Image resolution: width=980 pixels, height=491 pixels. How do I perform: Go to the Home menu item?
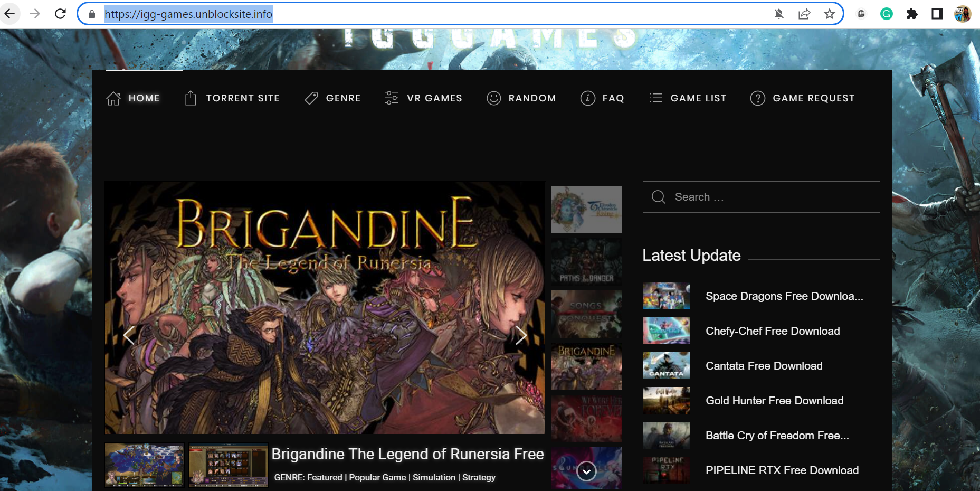tap(134, 98)
